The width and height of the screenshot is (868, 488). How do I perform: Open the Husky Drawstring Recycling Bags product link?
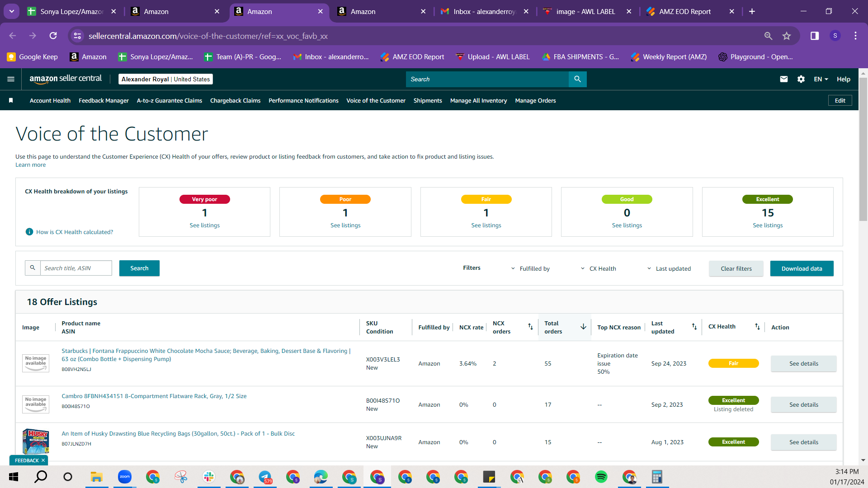coord(178,433)
